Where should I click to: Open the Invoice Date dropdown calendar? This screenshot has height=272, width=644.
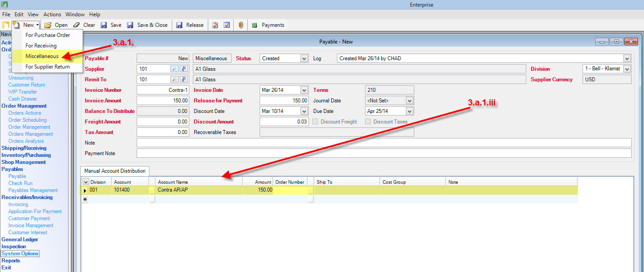(304, 90)
